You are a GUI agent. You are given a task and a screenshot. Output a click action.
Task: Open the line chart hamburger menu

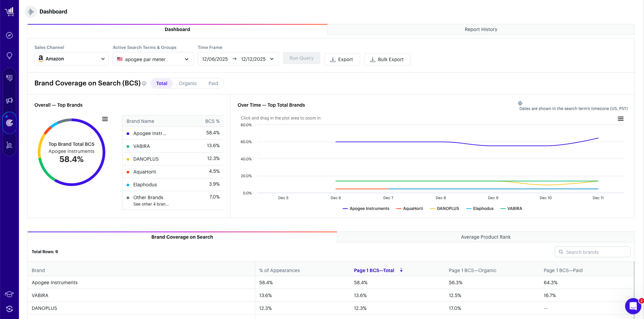(620, 119)
